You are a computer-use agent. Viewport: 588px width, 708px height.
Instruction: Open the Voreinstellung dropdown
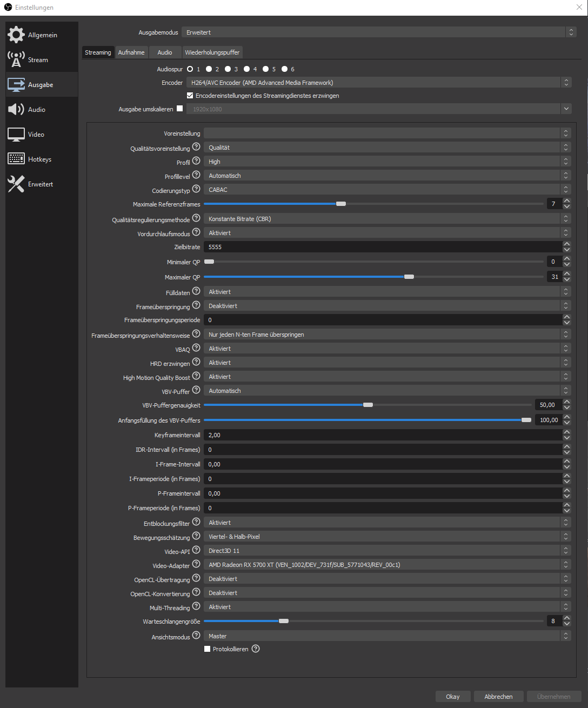pos(387,133)
